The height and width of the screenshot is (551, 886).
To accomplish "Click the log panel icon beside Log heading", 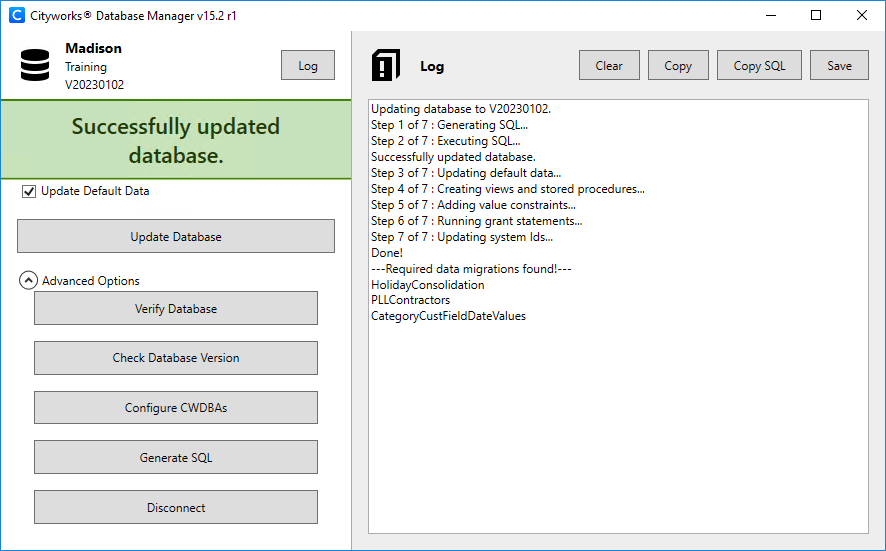I will click(x=386, y=65).
